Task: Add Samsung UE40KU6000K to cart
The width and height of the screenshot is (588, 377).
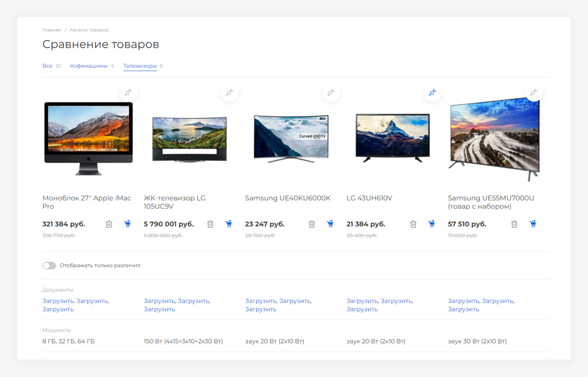Action: click(330, 224)
